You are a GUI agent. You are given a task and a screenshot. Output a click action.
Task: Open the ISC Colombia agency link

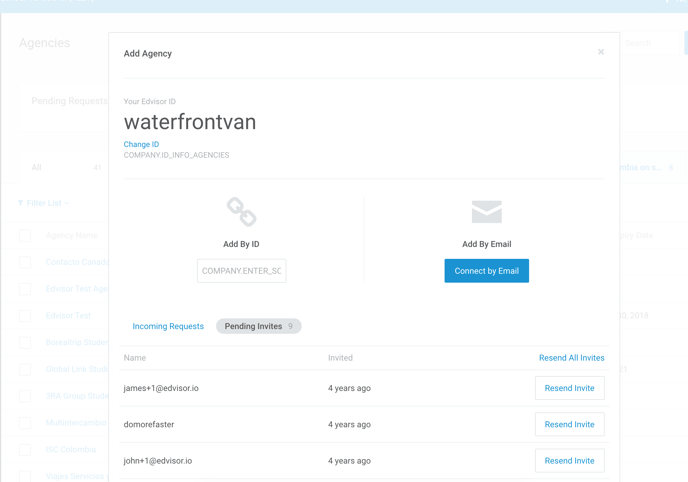click(x=71, y=450)
